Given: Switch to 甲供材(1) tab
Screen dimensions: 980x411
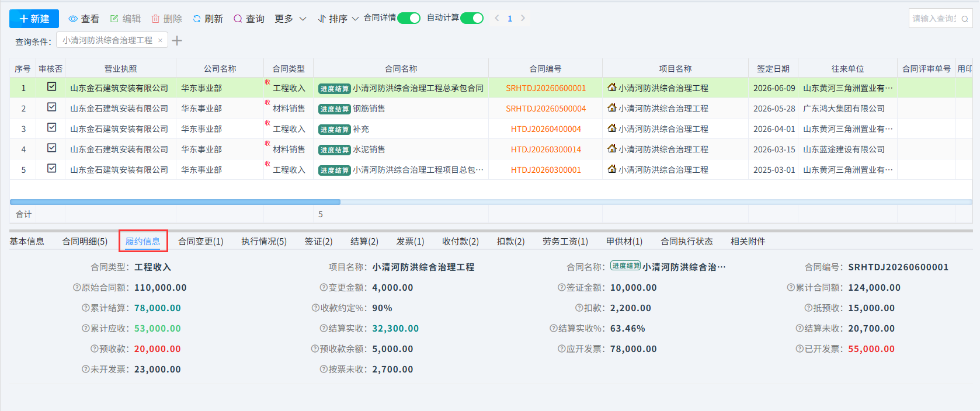Looking at the screenshot, I should [x=624, y=241].
